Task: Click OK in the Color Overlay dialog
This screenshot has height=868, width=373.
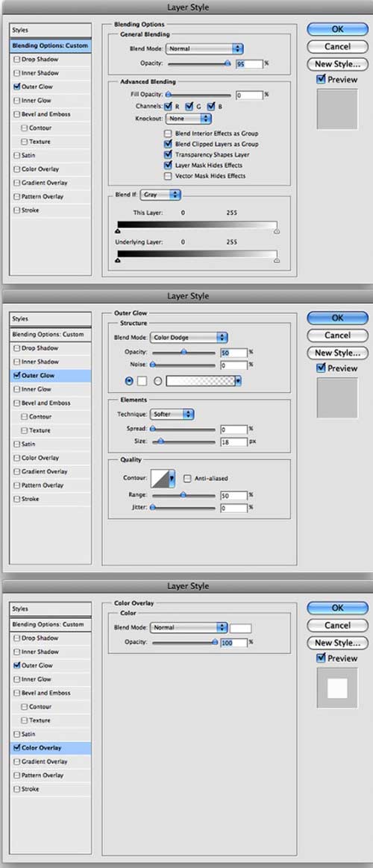Action: (x=338, y=608)
